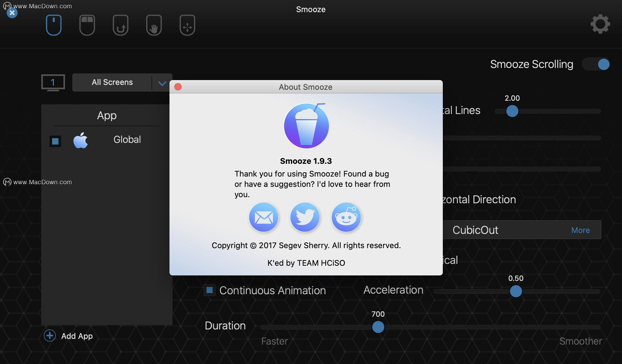
Task: Close the overlay with blue X icon
Action: click(x=12, y=13)
